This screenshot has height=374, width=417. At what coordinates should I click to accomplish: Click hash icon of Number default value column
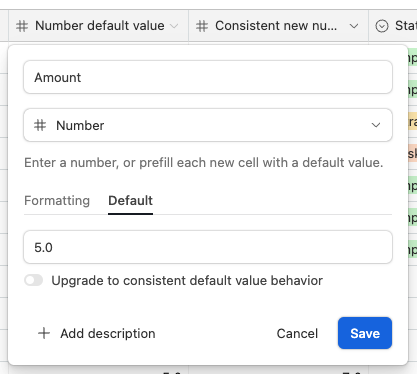tap(22, 26)
